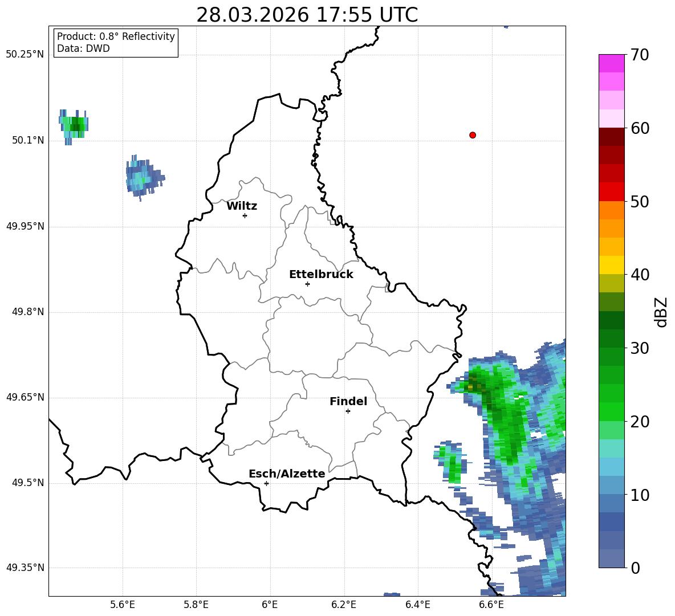
Task: Click the 6°E longitude label
Action: (270, 605)
